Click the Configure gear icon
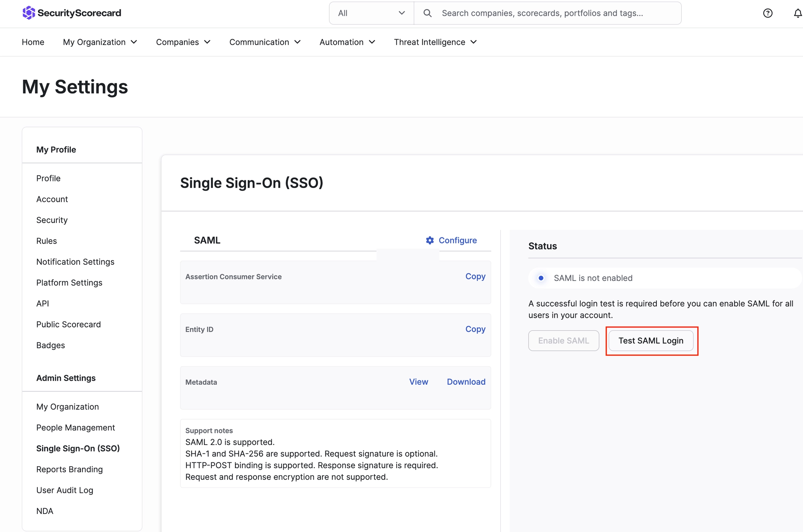803x532 pixels. tap(430, 240)
